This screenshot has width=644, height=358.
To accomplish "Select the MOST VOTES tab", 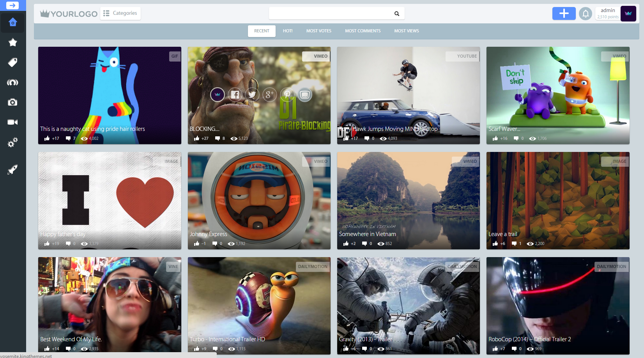I will tap(319, 31).
